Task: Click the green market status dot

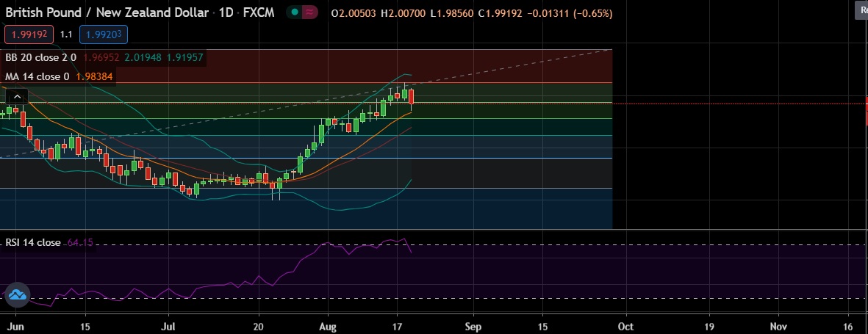Action: pyautogui.click(x=295, y=12)
